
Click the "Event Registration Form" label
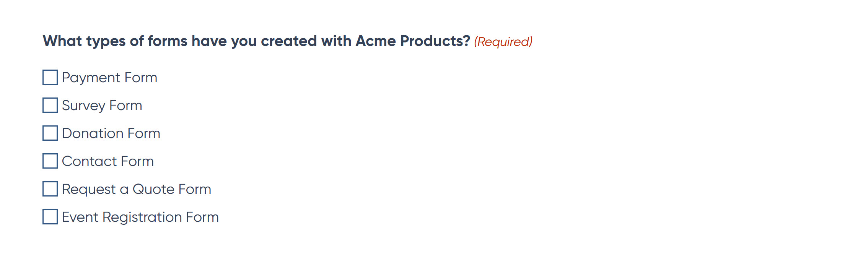click(140, 217)
